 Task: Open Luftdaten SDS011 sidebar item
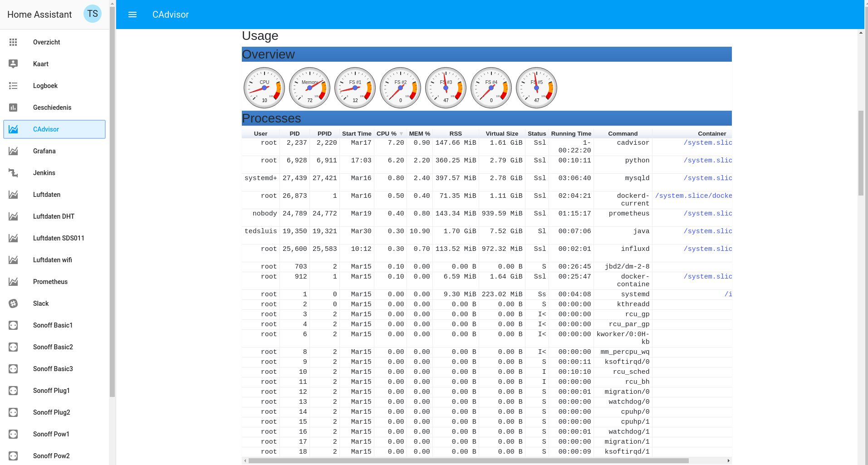(x=54, y=238)
